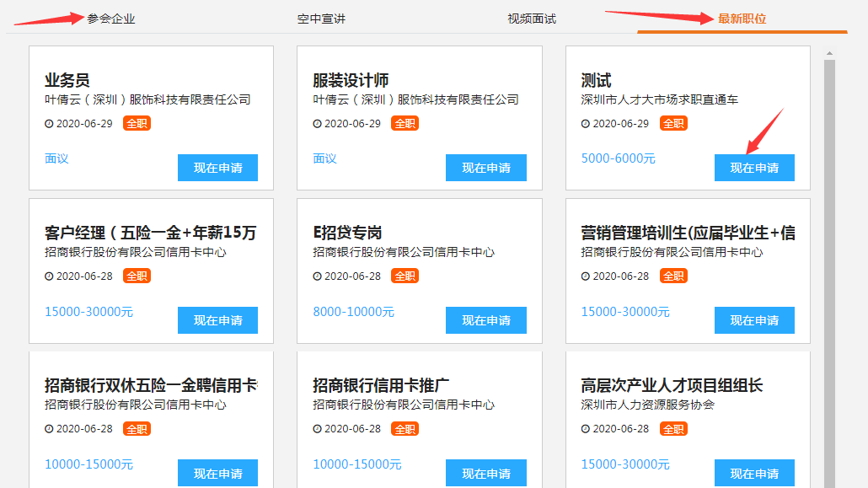Click 面议 salary on 业务员 card
This screenshot has width=868, height=488.
56,158
